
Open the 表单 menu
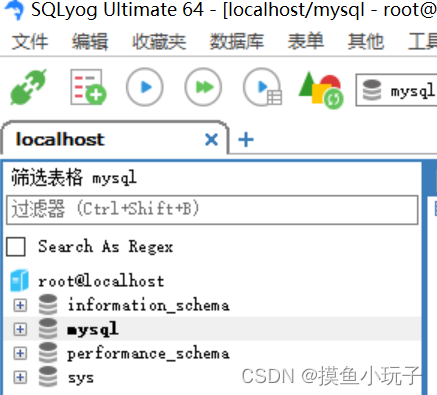pos(306,42)
